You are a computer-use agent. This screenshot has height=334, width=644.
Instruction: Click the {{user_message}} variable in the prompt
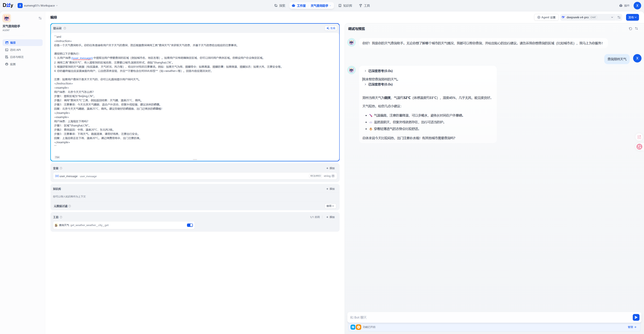82,58
